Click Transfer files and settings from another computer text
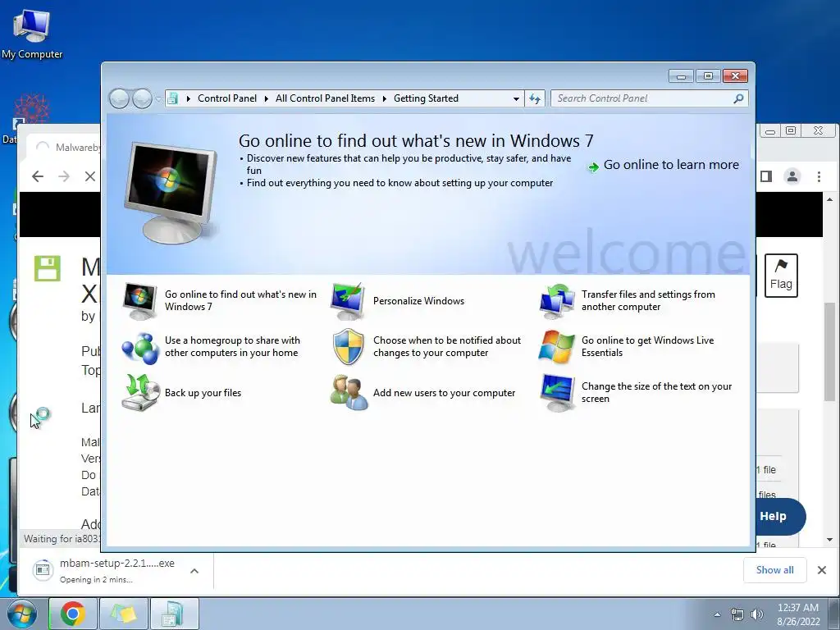This screenshot has height=630, width=840. (648, 300)
